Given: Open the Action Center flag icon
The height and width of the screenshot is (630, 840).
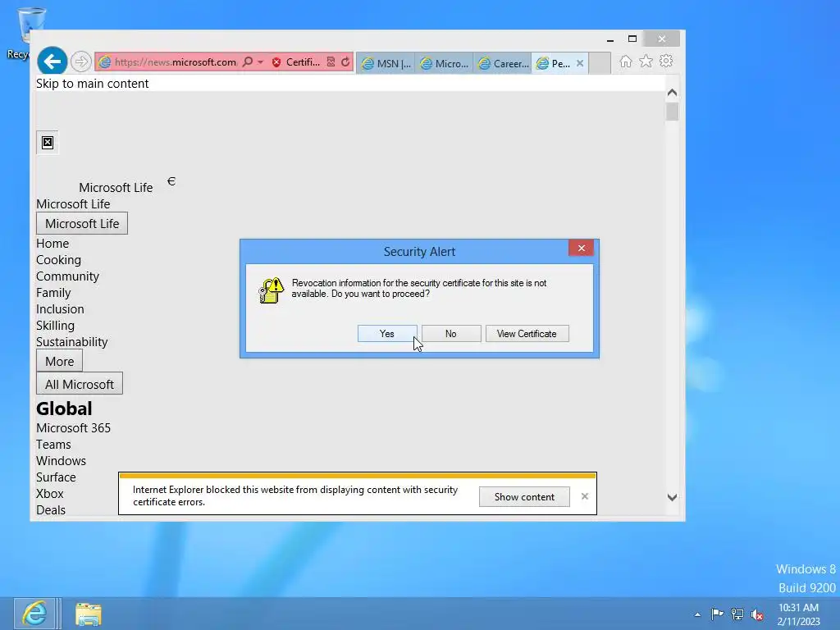Looking at the screenshot, I should tap(717, 614).
